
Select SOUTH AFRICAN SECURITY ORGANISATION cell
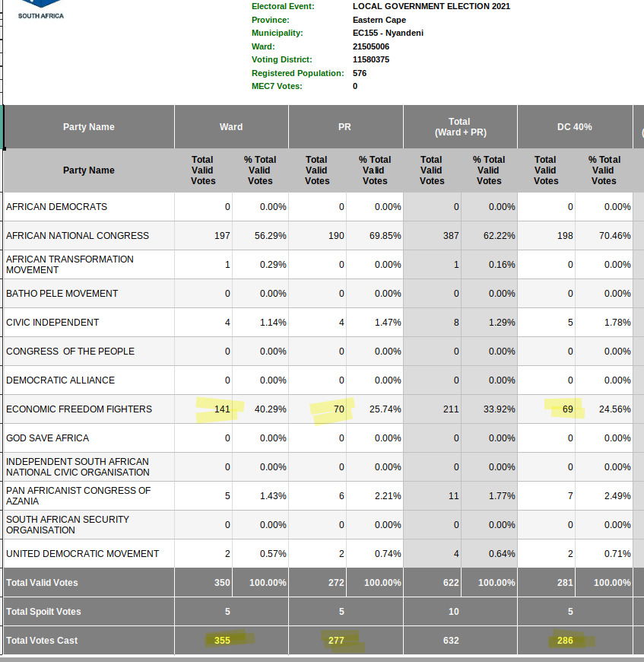(89, 525)
